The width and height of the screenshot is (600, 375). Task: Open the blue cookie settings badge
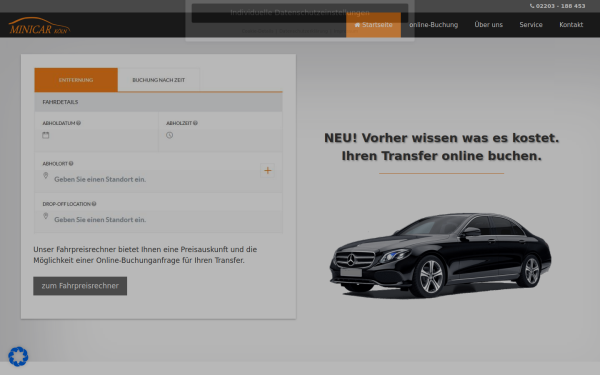(18, 356)
